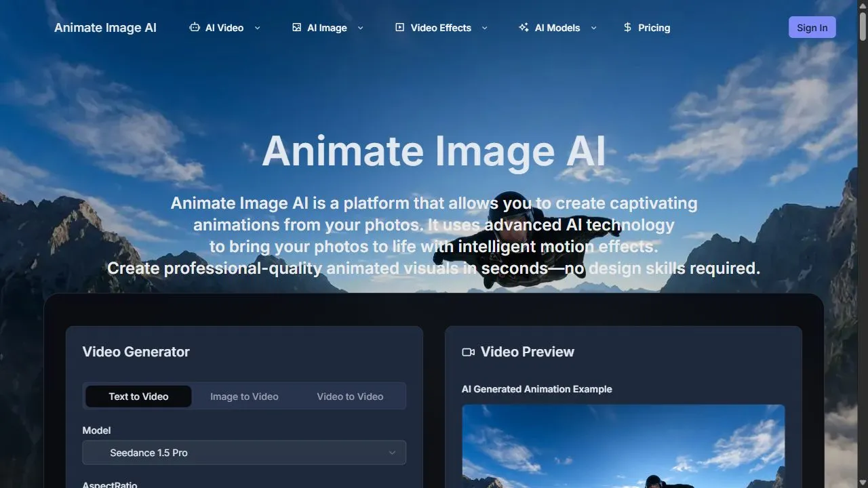Click the Sign In button

click(812, 28)
